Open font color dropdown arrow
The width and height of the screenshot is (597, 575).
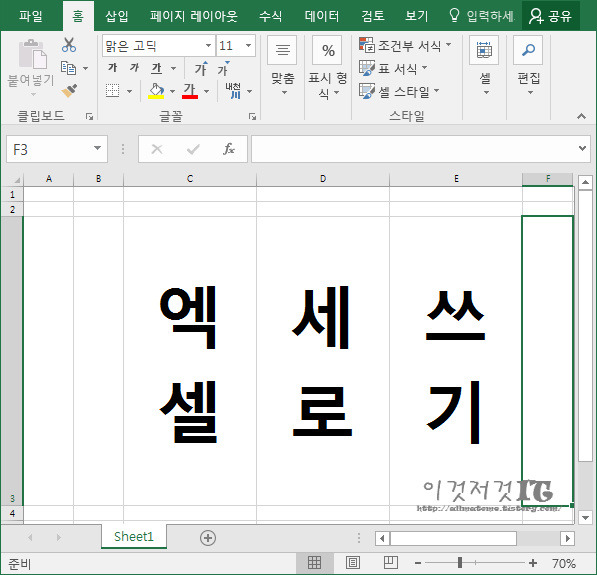point(206,91)
